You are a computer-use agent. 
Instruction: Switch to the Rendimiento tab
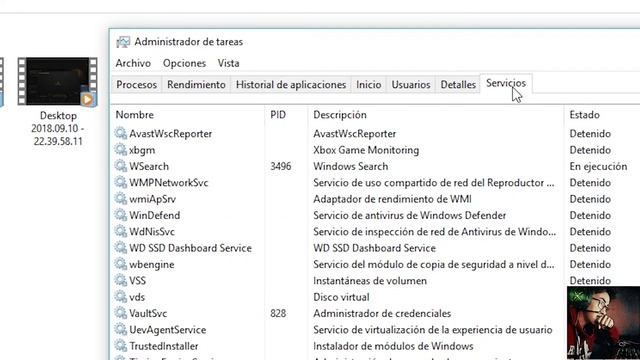click(196, 84)
